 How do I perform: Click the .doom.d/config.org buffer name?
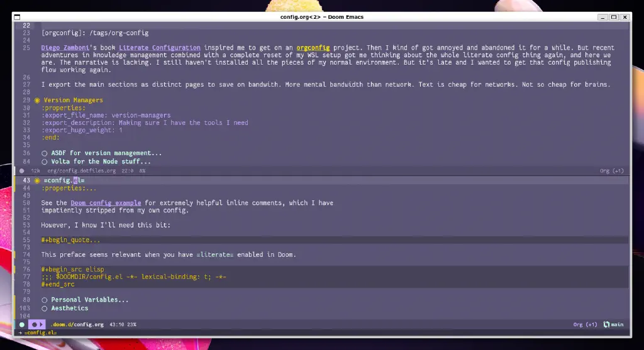77,325
